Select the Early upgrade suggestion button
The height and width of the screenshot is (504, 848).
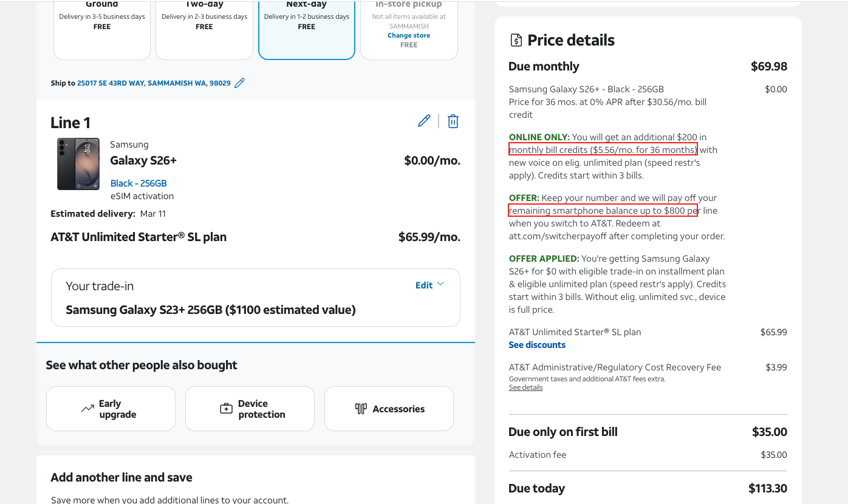[x=111, y=409]
